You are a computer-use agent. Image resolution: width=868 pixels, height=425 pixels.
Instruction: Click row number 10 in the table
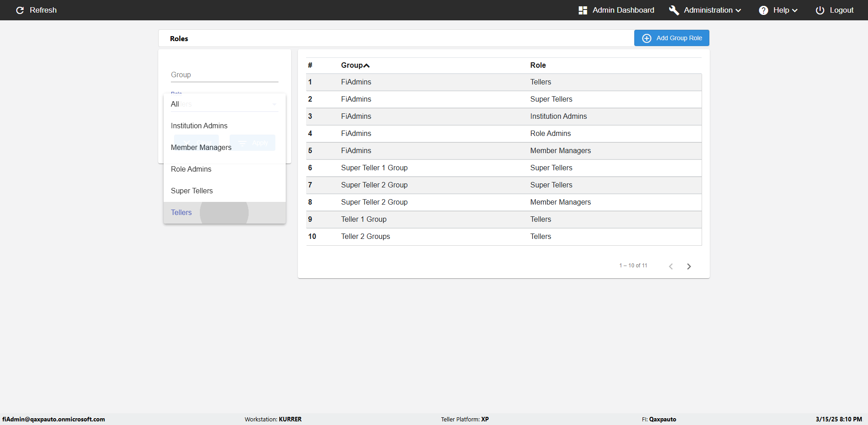click(x=312, y=237)
